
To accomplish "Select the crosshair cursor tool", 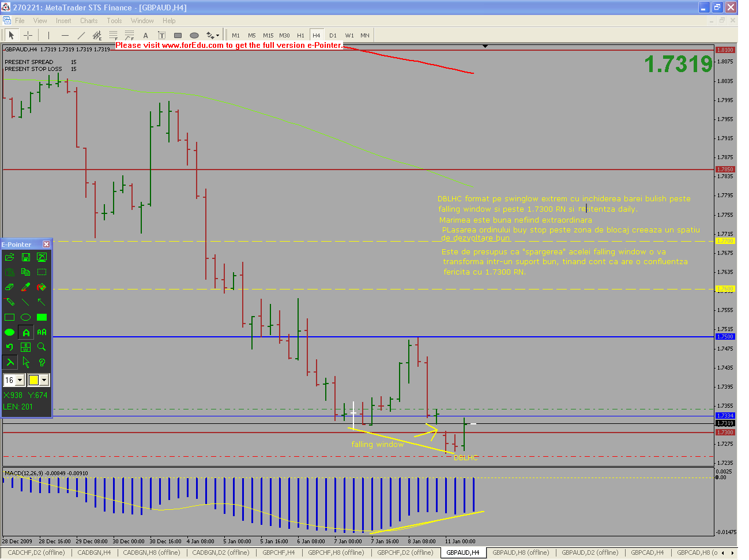I will click(28, 35).
